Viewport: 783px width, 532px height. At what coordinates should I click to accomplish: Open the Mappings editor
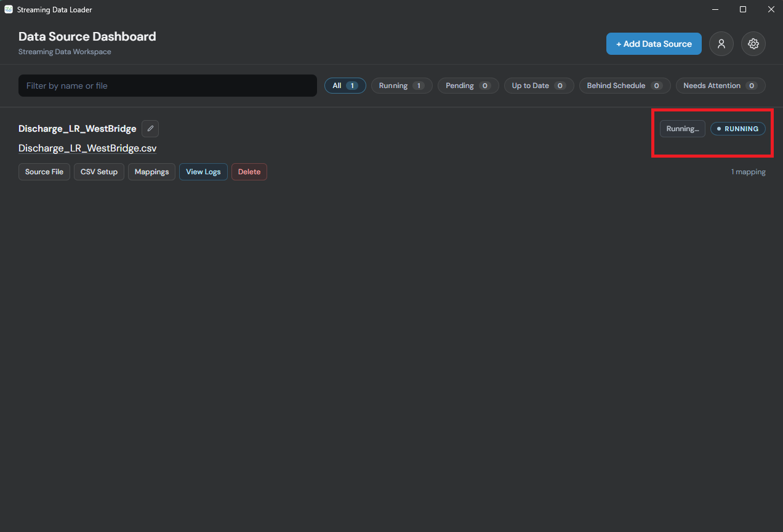click(x=151, y=172)
